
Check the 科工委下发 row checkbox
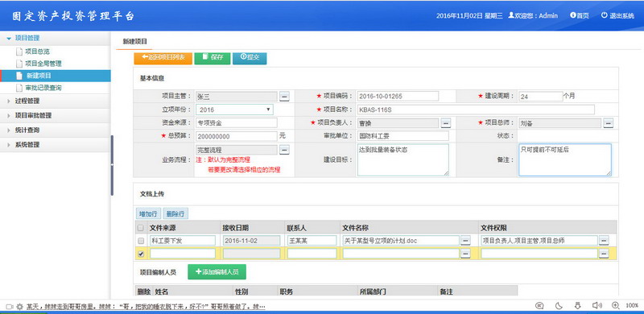coord(141,241)
